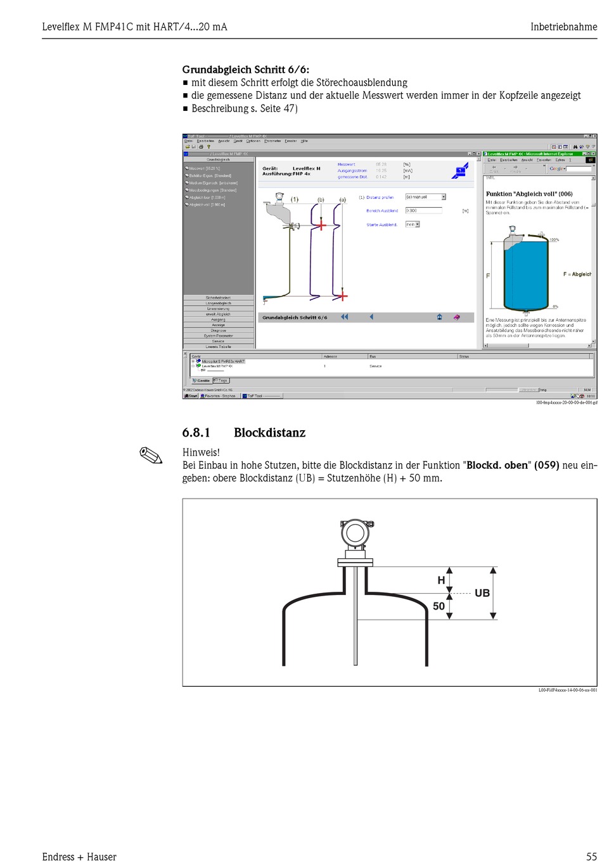The image size is (602, 868).
Task: Open the Ansicht menu in ToF Tool
Action: pos(224,141)
